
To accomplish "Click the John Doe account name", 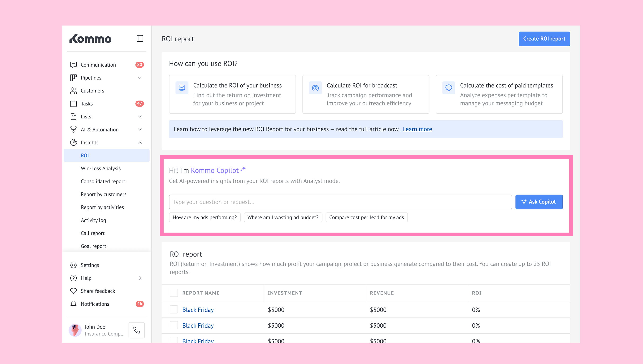I will pos(95,327).
